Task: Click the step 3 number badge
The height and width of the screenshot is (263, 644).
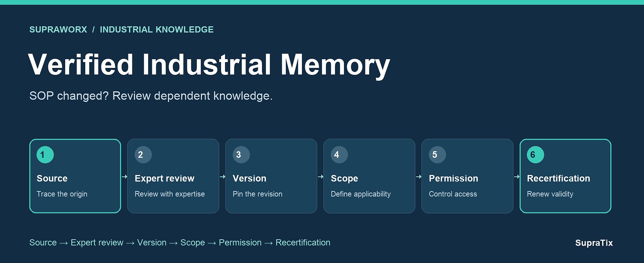Action: pyautogui.click(x=241, y=155)
